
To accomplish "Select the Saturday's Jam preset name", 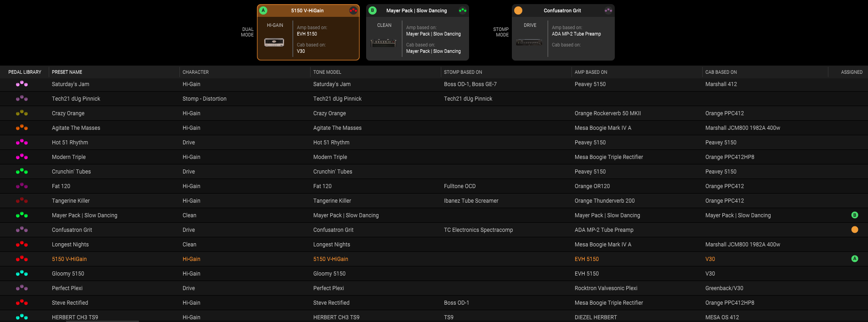I will click(x=71, y=84).
